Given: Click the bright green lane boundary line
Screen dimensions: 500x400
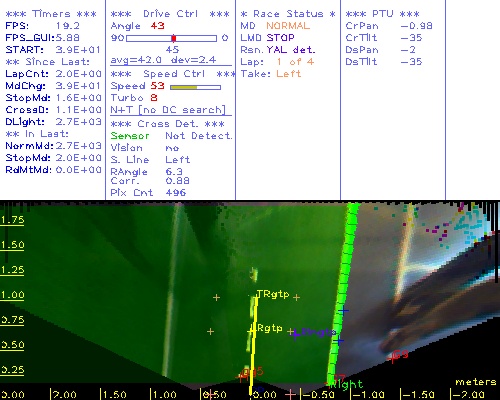Looking at the screenshot, I should tap(343, 293).
